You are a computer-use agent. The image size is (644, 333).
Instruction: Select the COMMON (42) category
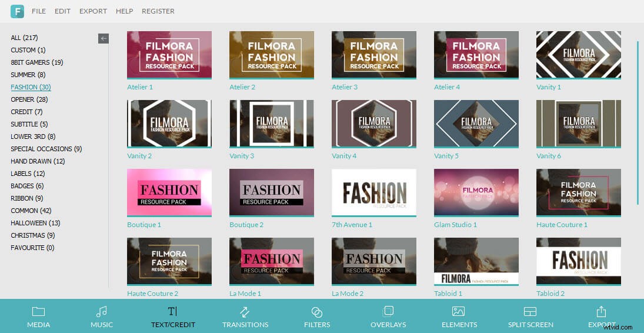31,211
